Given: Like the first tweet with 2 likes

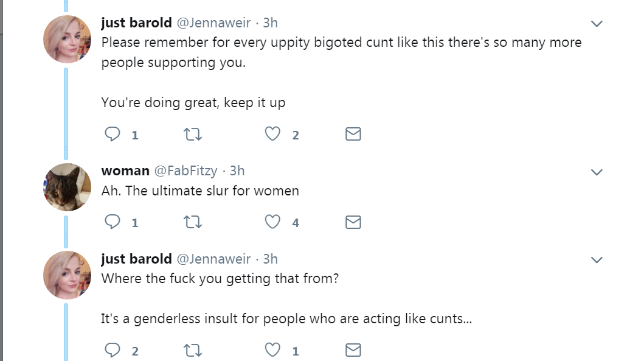Looking at the screenshot, I should 272,134.
